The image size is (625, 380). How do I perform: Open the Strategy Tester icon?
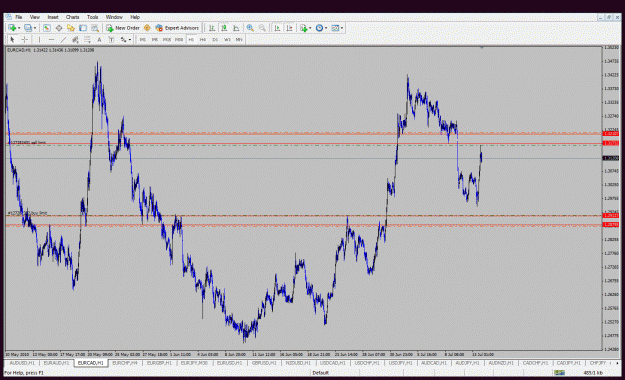pos(94,28)
